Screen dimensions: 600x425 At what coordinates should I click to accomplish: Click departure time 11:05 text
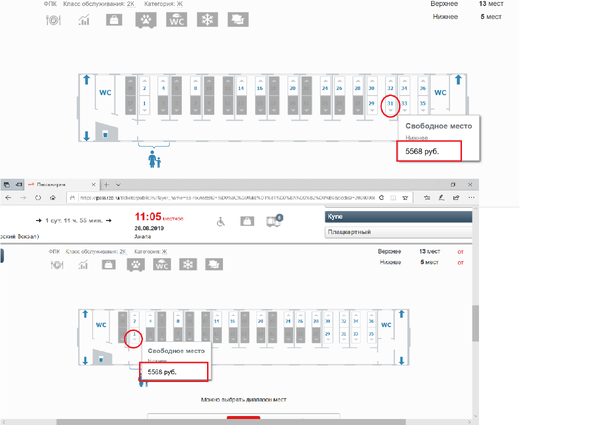[148, 217]
